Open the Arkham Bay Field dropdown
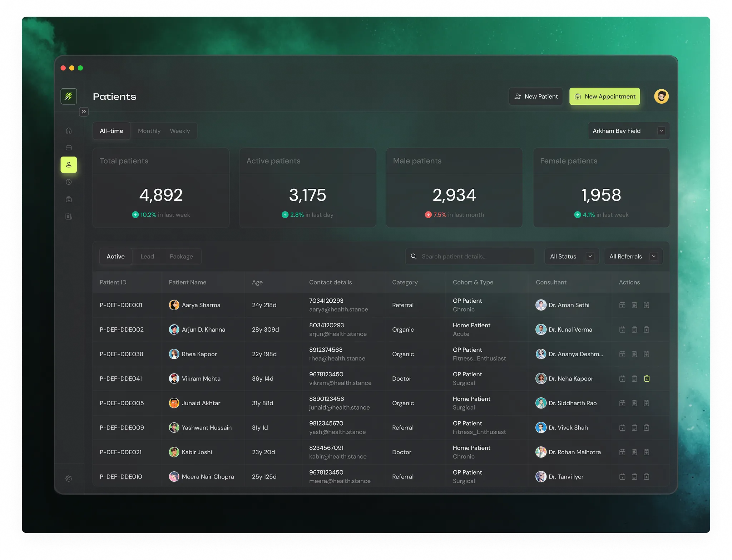The image size is (732, 560). (628, 131)
